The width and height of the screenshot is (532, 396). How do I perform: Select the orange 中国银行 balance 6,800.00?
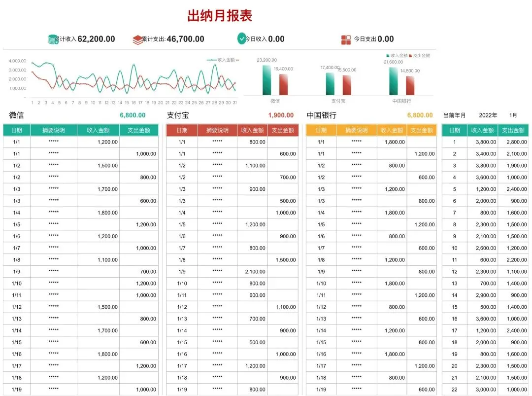420,115
